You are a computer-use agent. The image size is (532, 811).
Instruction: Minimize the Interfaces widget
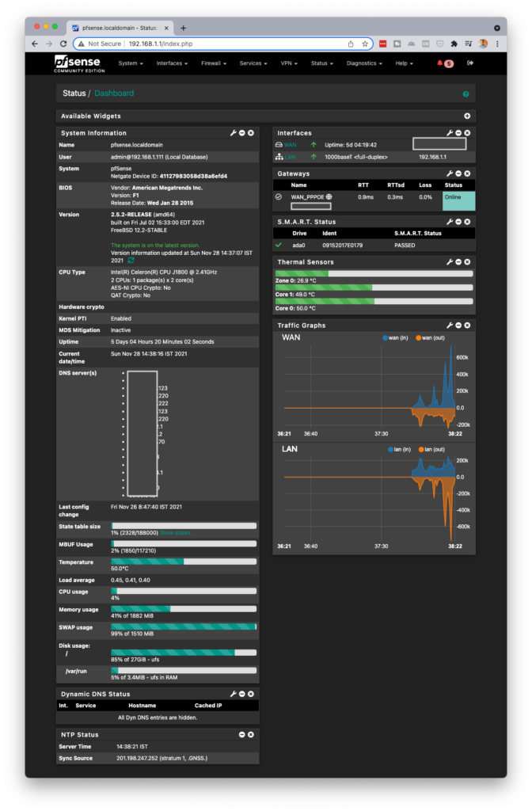point(458,133)
